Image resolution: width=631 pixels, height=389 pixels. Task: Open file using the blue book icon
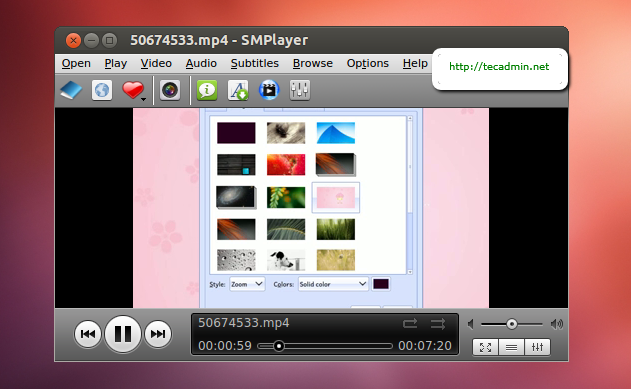(71, 90)
